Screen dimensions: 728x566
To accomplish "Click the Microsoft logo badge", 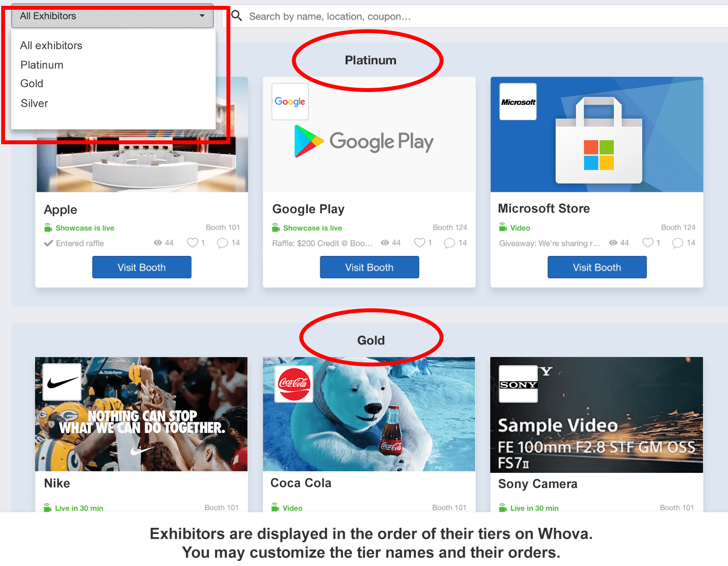I will coord(518,101).
